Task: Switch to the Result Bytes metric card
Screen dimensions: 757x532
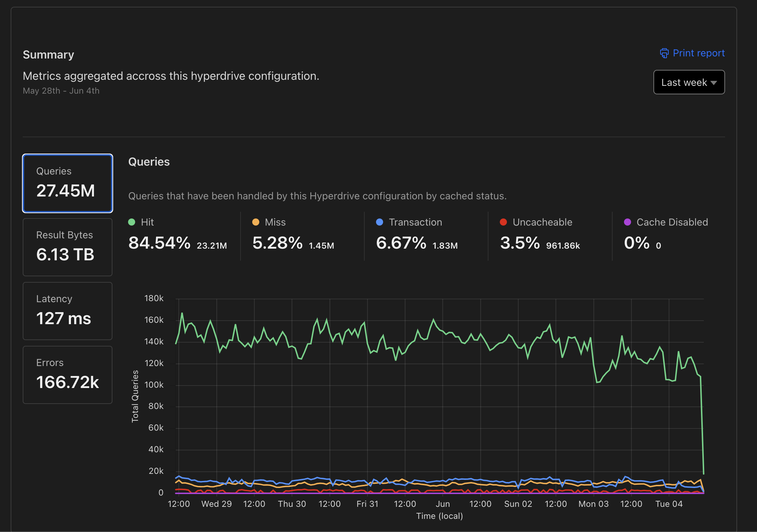Action: pos(67,247)
